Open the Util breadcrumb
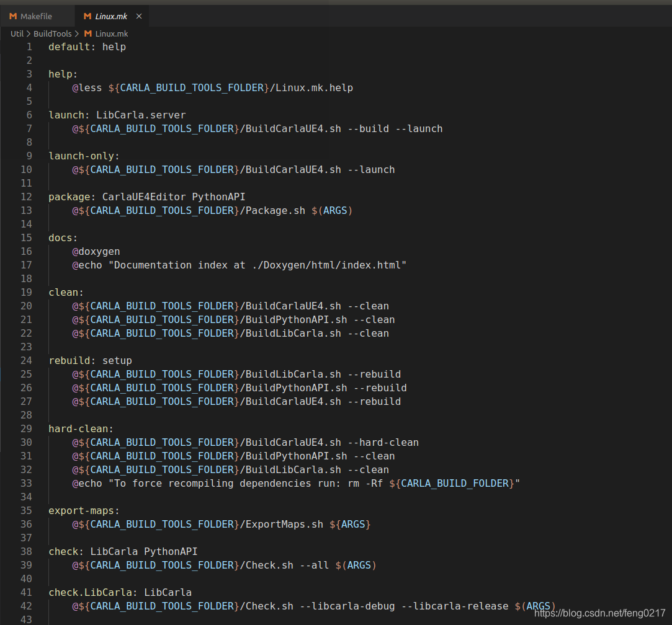Viewport: 672px width, 625px height. 17,33
